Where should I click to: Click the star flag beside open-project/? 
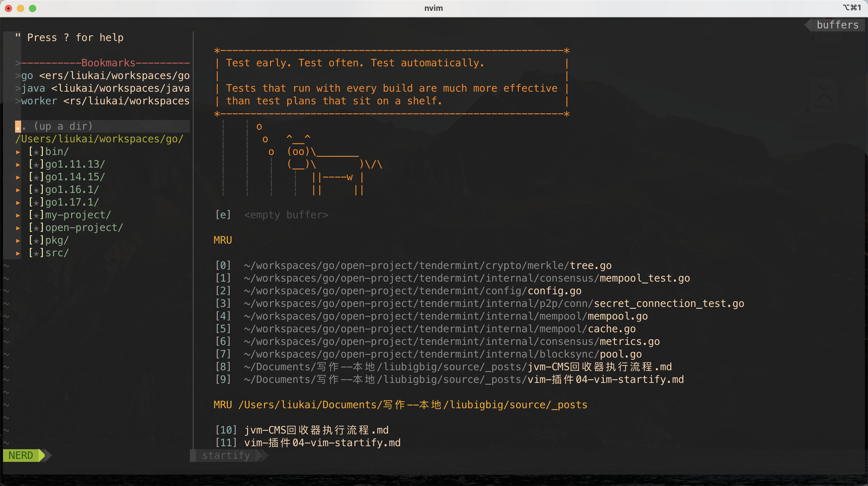pos(36,228)
